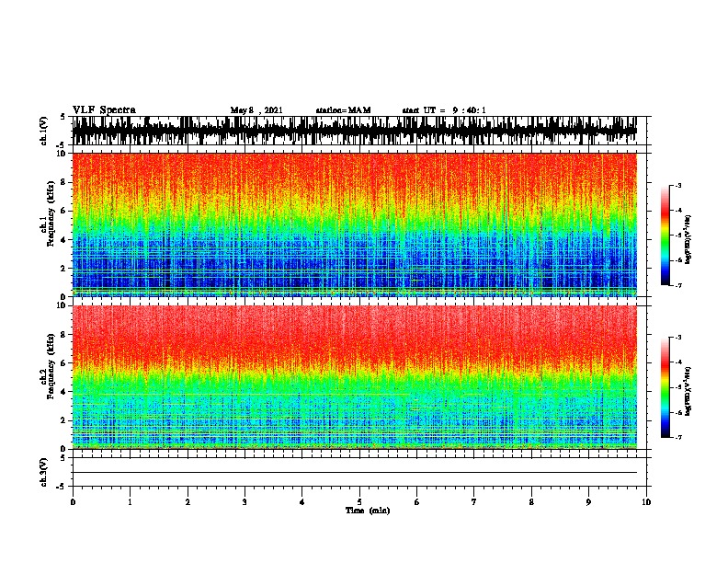Click the ch.2 spectrogram color scale bar
Image resolution: width=728 pixels, height=563 pixels.
point(665,387)
